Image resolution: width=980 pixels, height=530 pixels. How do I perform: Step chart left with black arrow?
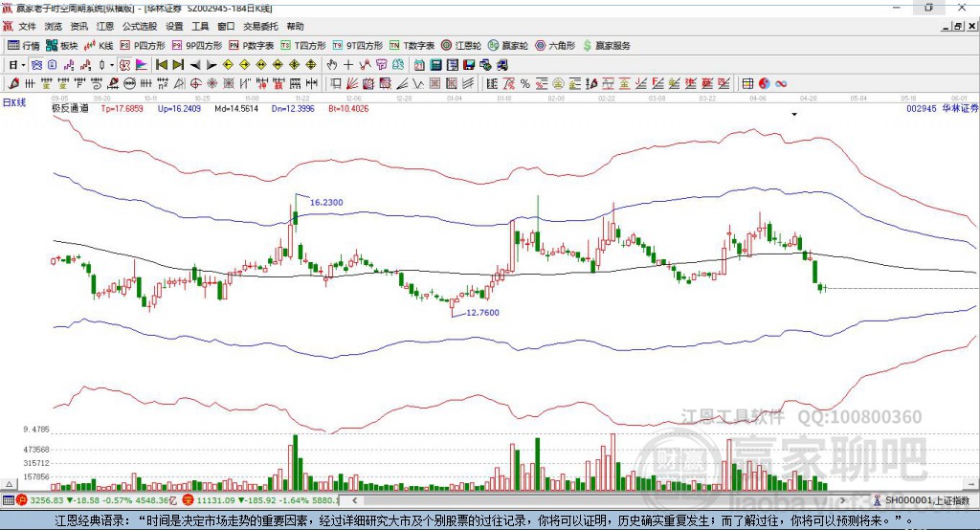(195, 65)
